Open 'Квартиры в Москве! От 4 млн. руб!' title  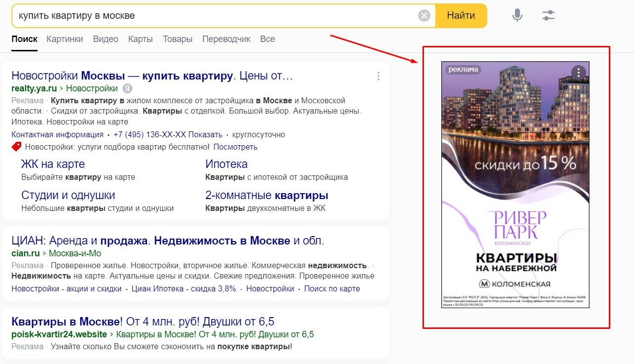(x=143, y=322)
